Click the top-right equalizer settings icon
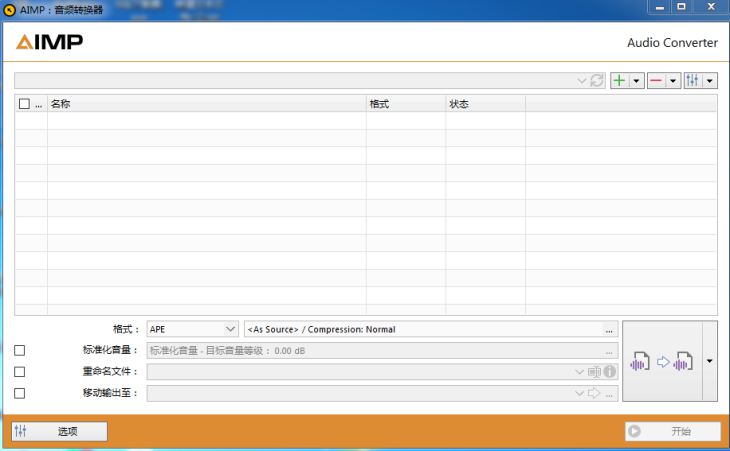 pyautogui.click(x=693, y=81)
